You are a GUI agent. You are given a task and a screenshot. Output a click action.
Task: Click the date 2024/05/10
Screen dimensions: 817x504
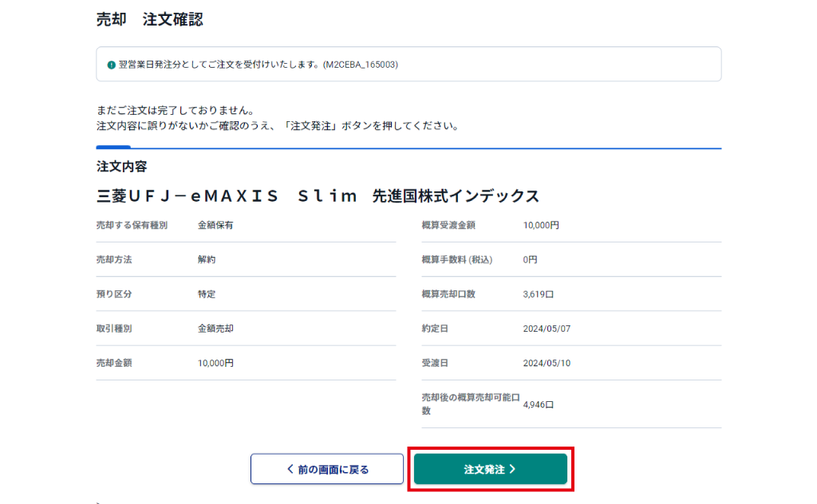(547, 363)
